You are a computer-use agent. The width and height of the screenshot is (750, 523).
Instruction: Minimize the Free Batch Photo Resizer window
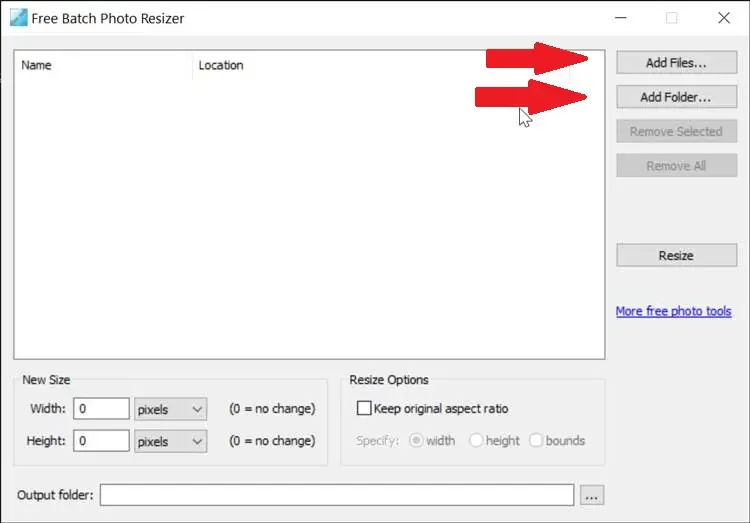point(620,18)
